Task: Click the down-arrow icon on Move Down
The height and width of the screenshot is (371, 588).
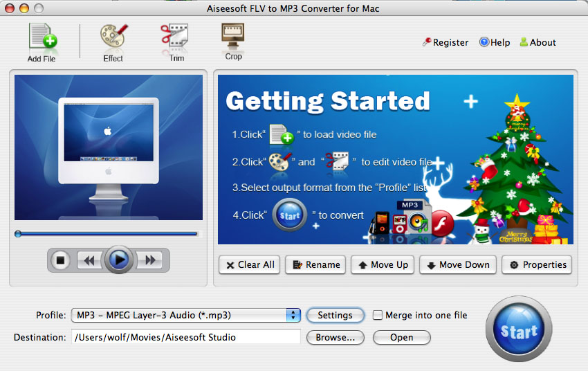Action: [x=431, y=265]
